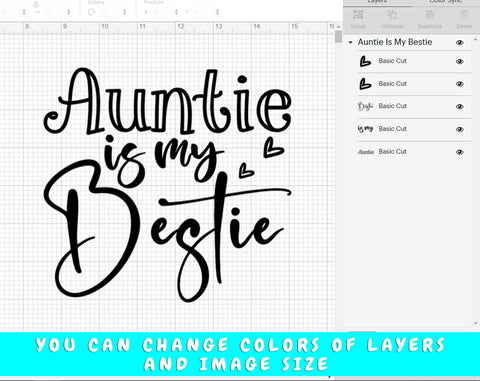Select the Auntie layer thumbnail
The width and height of the screenshot is (480, 381).
click(x=366, y=152)
